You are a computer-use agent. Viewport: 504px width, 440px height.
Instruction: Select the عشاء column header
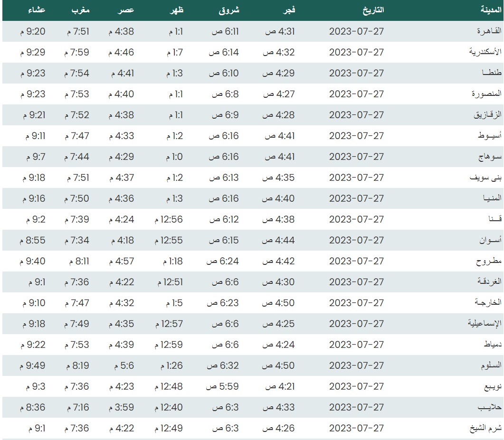(x=36, y=10)
